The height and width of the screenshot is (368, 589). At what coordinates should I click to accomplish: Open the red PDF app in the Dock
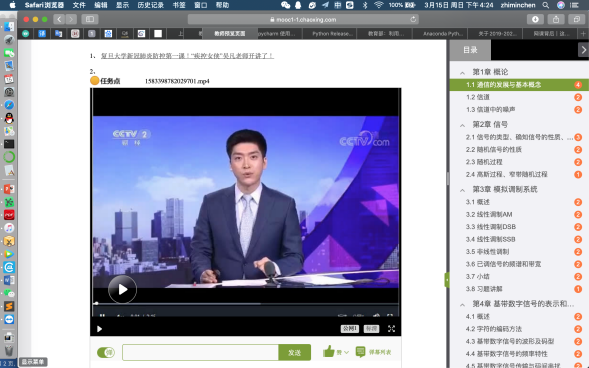(x=9, y=215)
